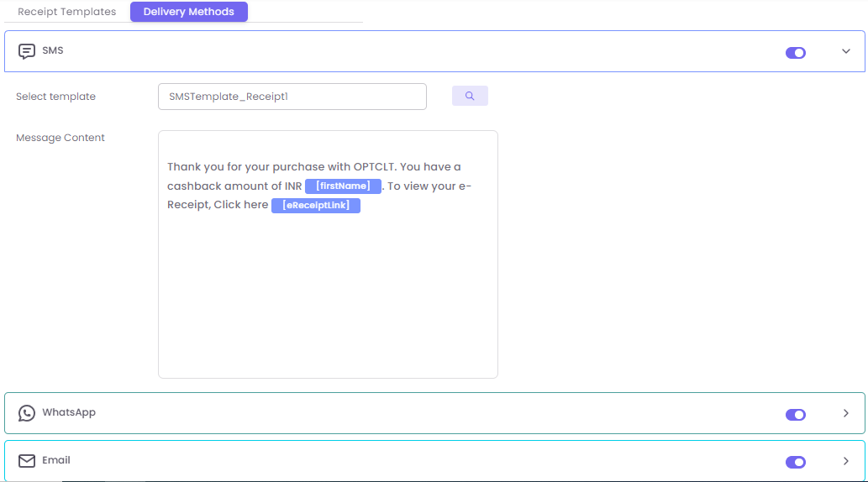Click the WhatsApp section title text
The height and width of the screenshot is (482, 868).
(69, 412)
